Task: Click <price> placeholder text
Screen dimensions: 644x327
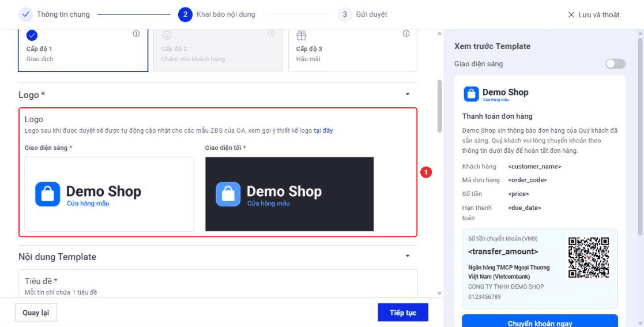Action: [x=518, y=194]
